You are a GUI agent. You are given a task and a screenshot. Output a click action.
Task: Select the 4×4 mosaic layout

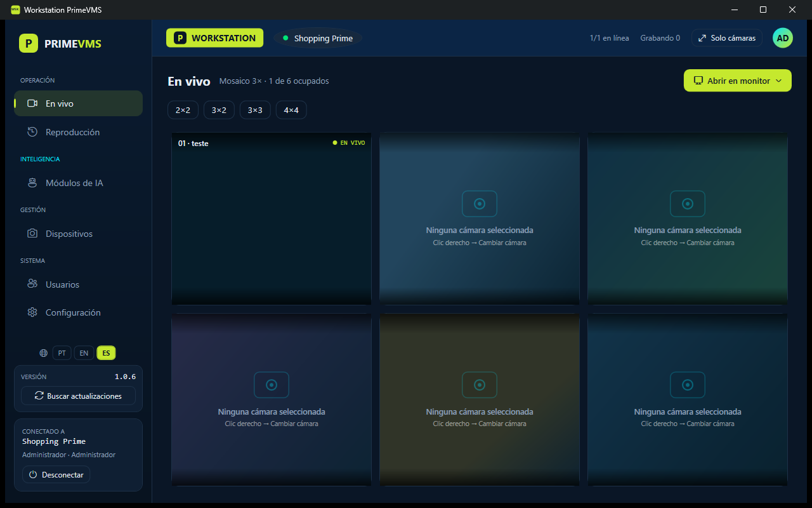[291, 110]
